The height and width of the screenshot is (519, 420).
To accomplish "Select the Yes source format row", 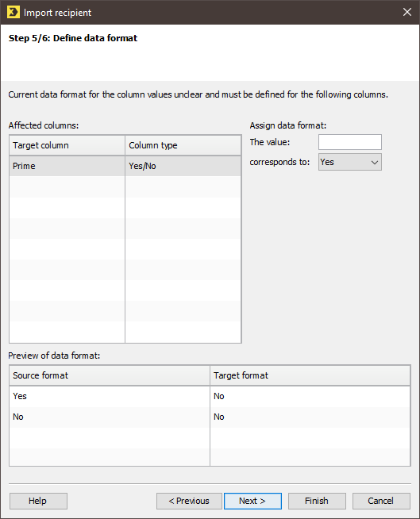I will (x=110, y=396).
